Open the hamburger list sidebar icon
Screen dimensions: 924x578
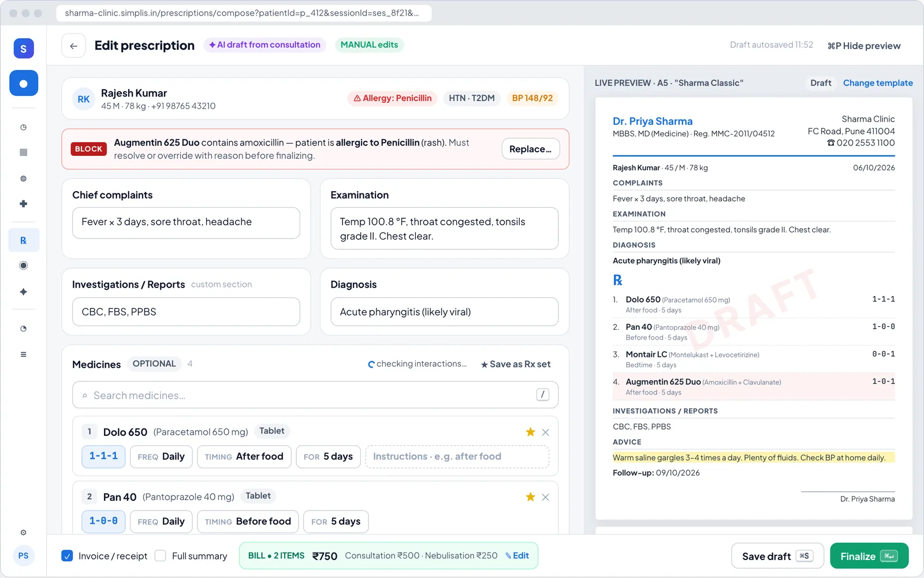[x=24, y=355]
